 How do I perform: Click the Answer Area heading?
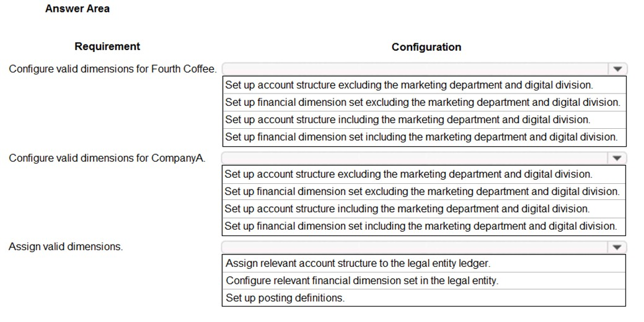click(x=77, y=9)
